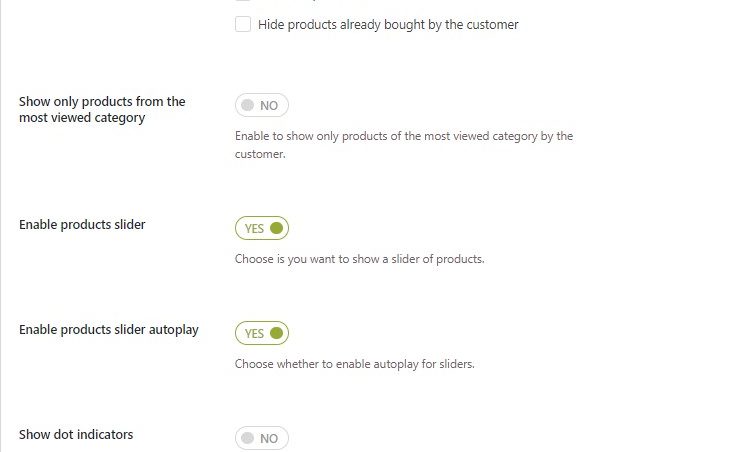Screen dimensions: 741x452
Task: Click the 'Enable products slider' setting label
Action: point(82,225)
